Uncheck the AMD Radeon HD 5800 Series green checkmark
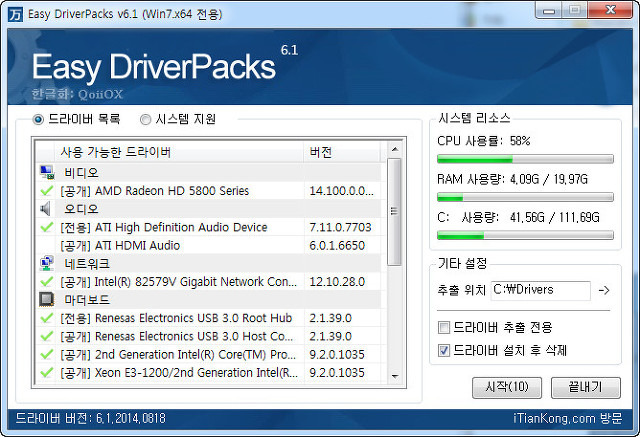Viewport: 640px width, 437px height. pyautogui.click(x=47, y=191)
